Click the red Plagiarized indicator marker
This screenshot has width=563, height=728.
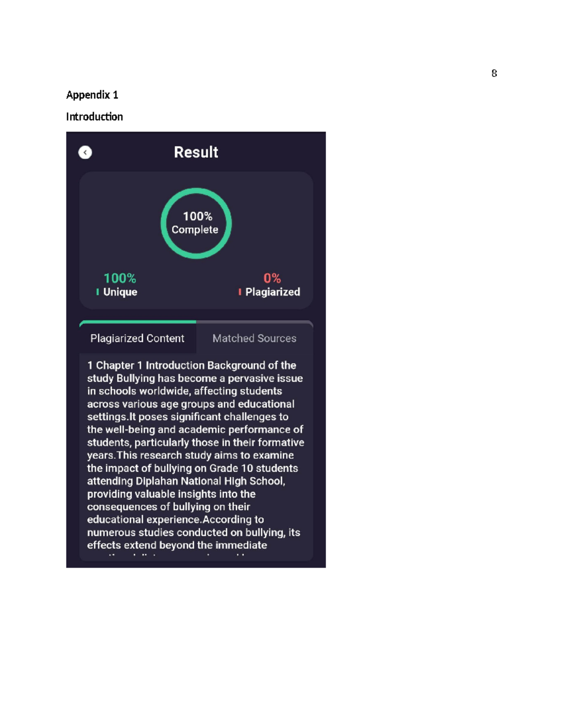240,292
